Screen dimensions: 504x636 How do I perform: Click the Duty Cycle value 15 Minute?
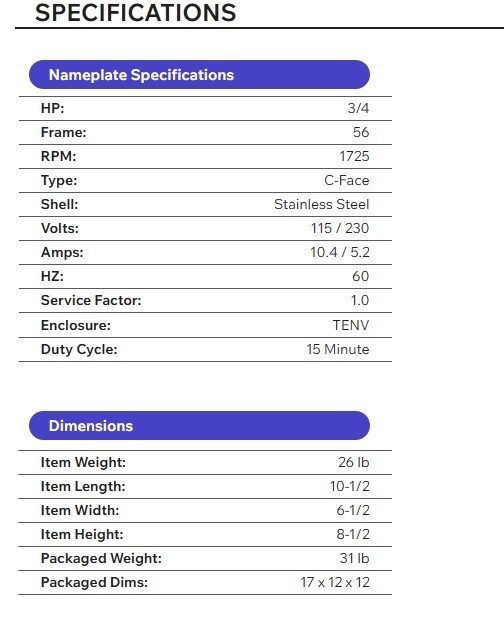point(338,349)
